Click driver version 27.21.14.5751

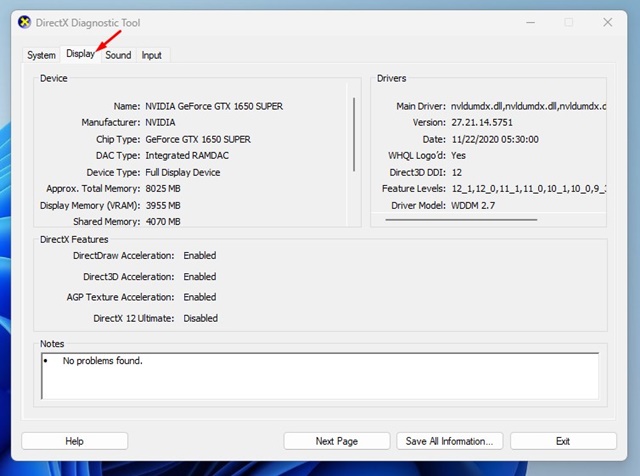(x=482, y=122)
